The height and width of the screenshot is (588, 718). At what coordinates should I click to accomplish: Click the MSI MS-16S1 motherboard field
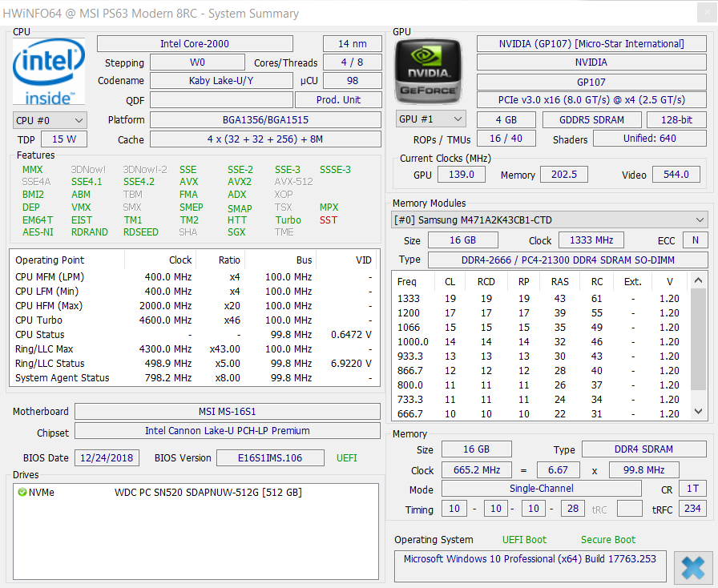click(227, 411)
